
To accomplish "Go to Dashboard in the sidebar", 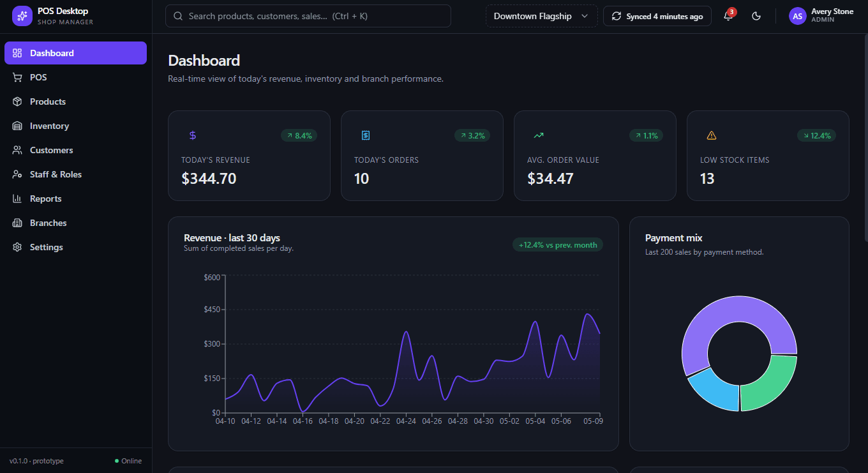I will pyautogui.click(x=75, y=53).
